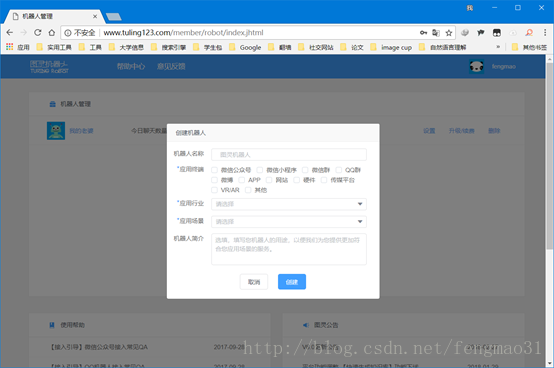554x368 pixels.
Task: Check the 传媒平台 checkbox
Action: point(324,180)
